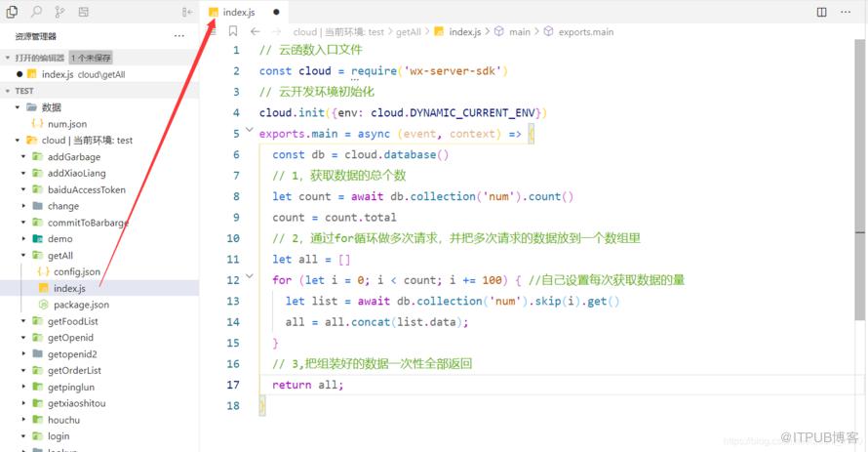
Task: Select the login folder
Action: coord(59,436)
